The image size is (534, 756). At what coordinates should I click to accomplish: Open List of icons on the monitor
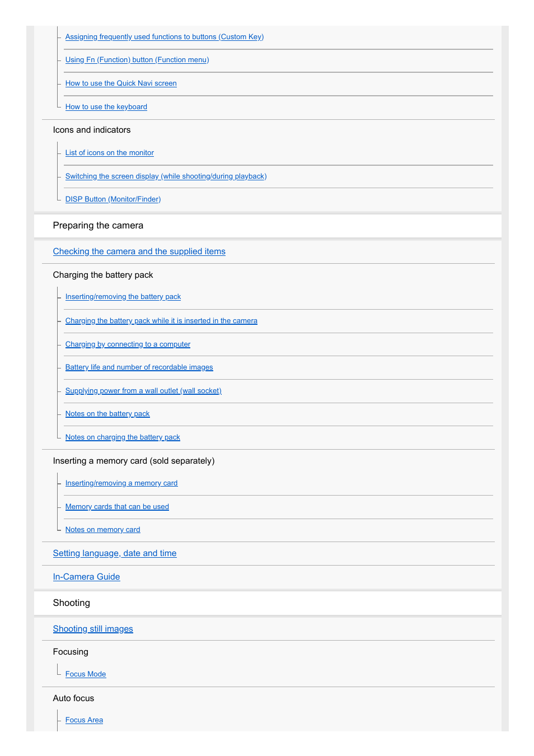[110, 153]
